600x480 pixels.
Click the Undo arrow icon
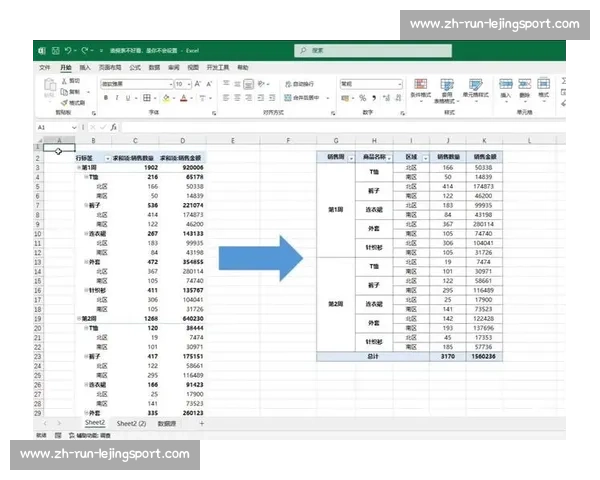[67, 49]
